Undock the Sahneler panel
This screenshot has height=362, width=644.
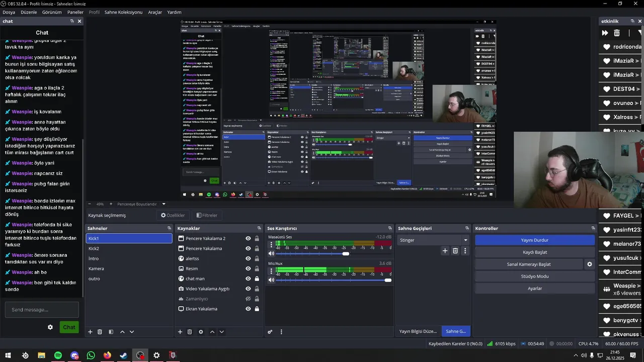tap(170, 228)
